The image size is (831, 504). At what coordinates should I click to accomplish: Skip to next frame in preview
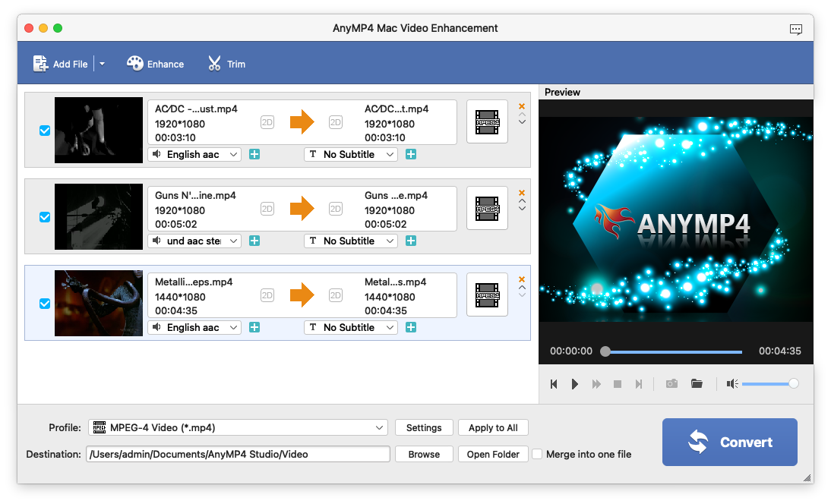639,384
